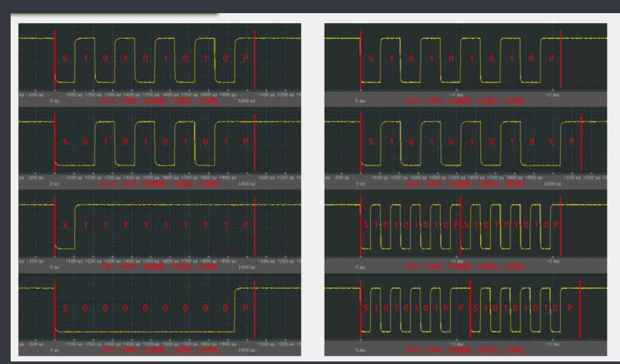Screen dimensions: 620x364
Task: Select caption '0xFF, 9600, 8位数据, 1位停止, 无校验'
Action: [159, 267]
